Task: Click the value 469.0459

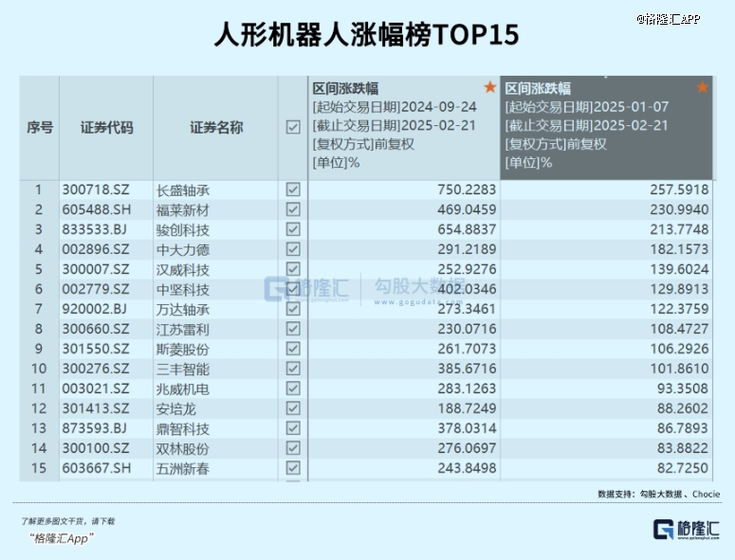Action: click(467, 209)
